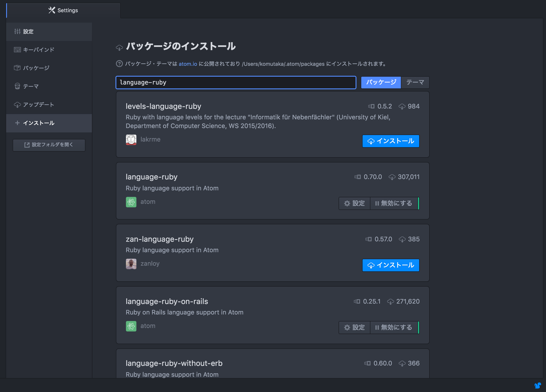Click the atom avatar on language-ruby-on-rails card
The width and height of the screenshot is (546, 392).
click(x=131, y=326)
